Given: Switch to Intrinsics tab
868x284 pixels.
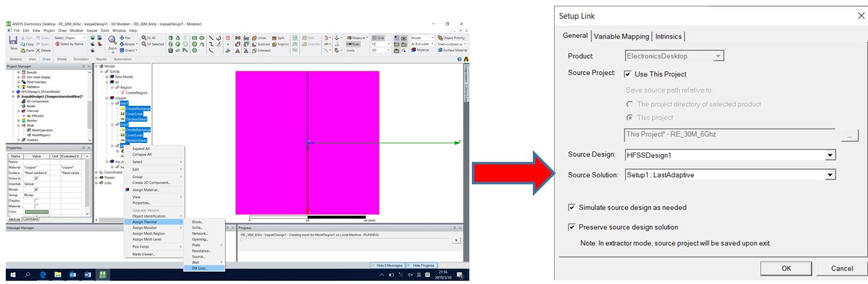Looking at the screenshot, I should 669,36.
